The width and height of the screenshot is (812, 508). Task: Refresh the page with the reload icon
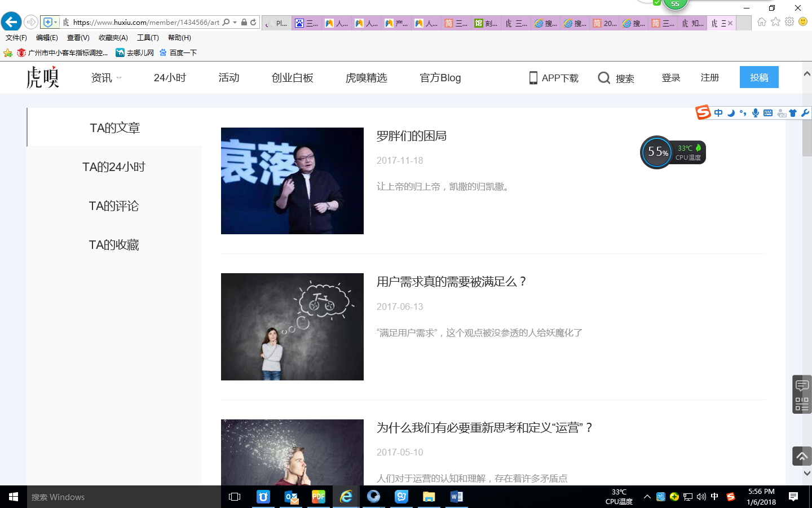(x=253, y=22)
